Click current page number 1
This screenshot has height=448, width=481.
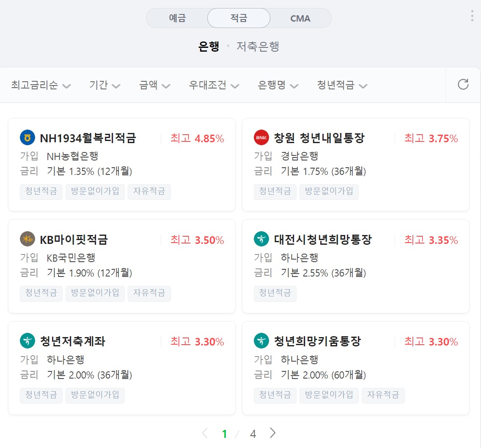click(225, 434)
